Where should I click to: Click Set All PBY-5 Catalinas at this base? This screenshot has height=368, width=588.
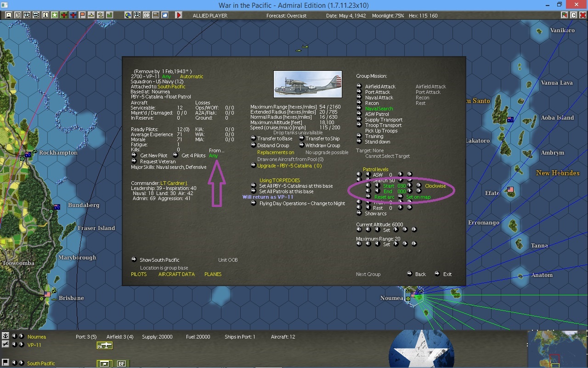point(296,186)
